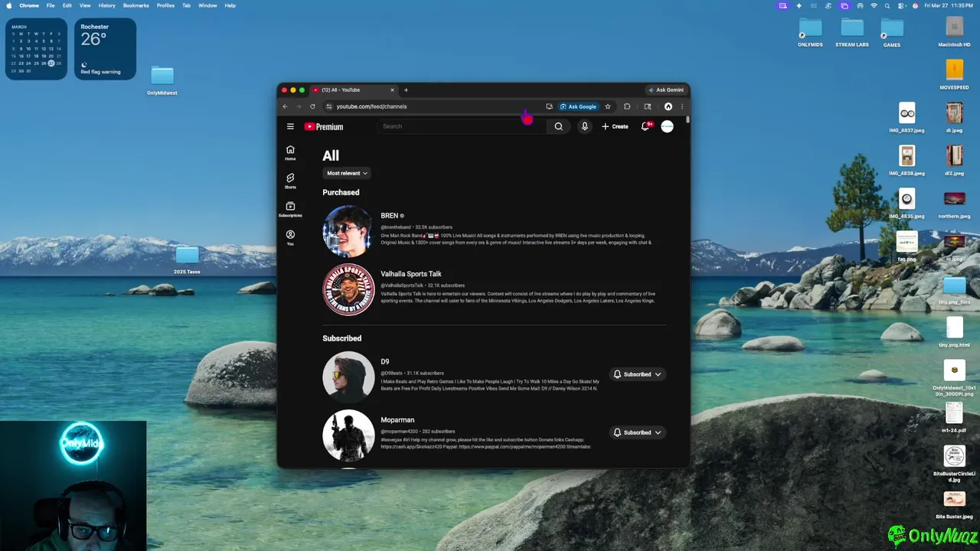
Task: Open the History menu in menu bar
Action: [107, 5]
